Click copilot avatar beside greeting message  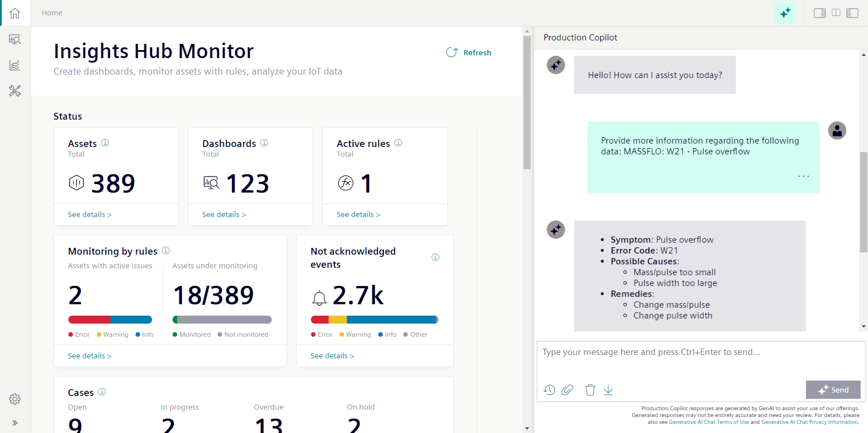[556, 64]
